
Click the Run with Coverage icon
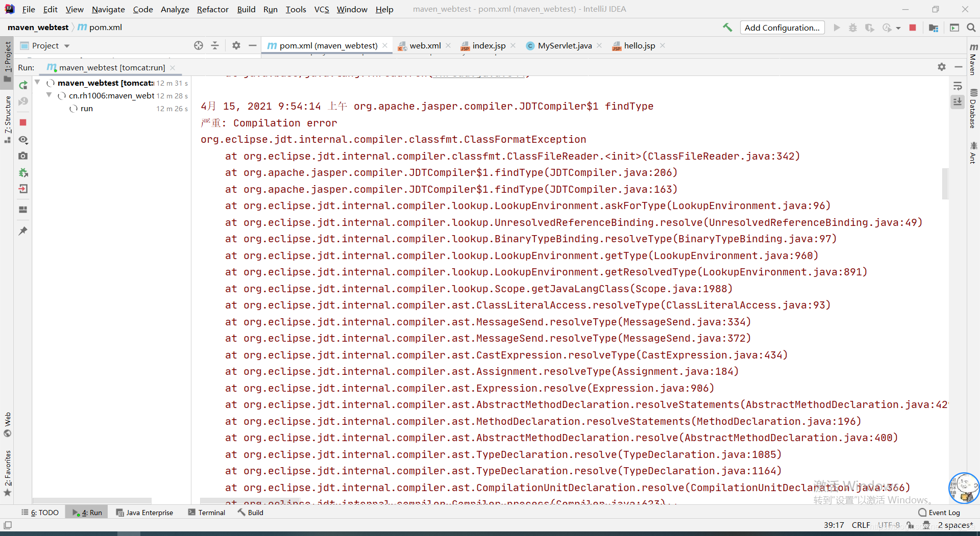869,28
